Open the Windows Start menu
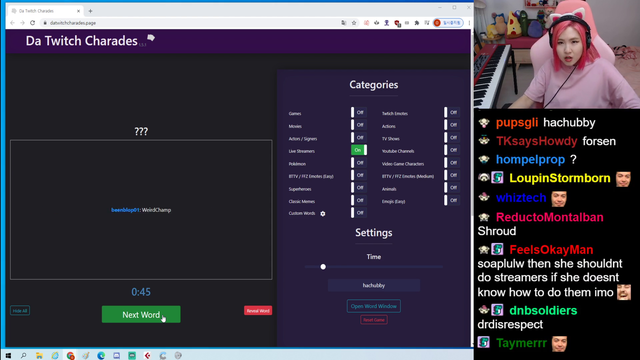 (x=8, y=356)
